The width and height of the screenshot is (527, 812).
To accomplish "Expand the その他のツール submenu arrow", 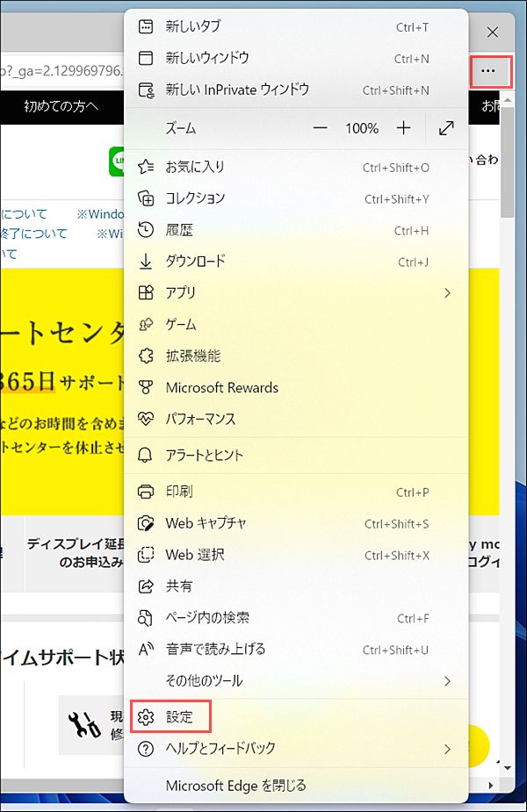I will tap(447, 681).
